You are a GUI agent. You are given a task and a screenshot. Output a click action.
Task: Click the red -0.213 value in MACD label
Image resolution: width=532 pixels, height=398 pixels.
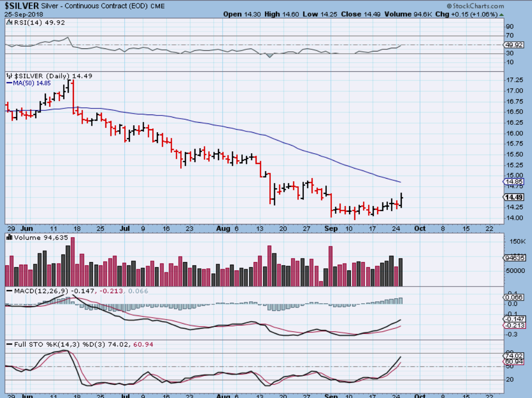tap(110, 291)
